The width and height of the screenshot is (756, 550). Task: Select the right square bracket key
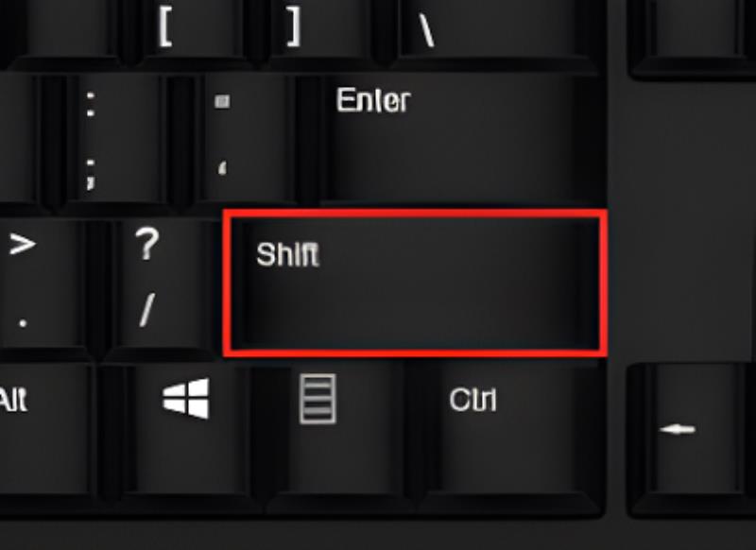coord(318,28)
